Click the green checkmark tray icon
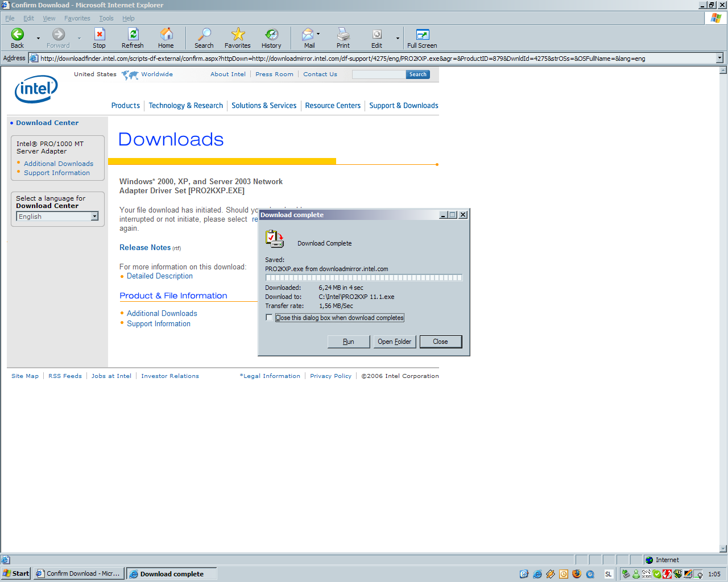The height and width of the screenshot is (582, 728). pyautogui.click(x=657, y=574)
